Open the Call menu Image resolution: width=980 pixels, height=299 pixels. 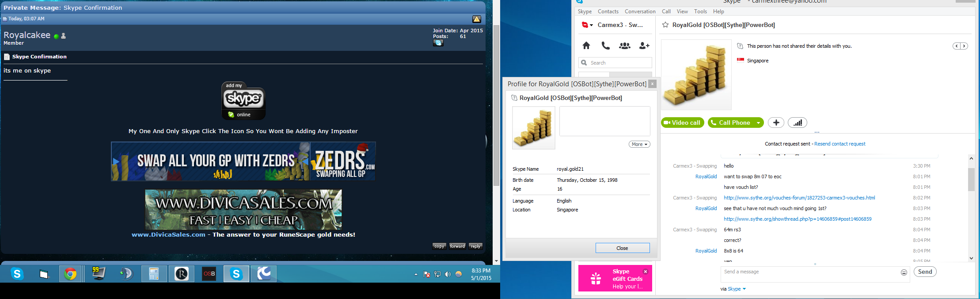pos(666,11)
